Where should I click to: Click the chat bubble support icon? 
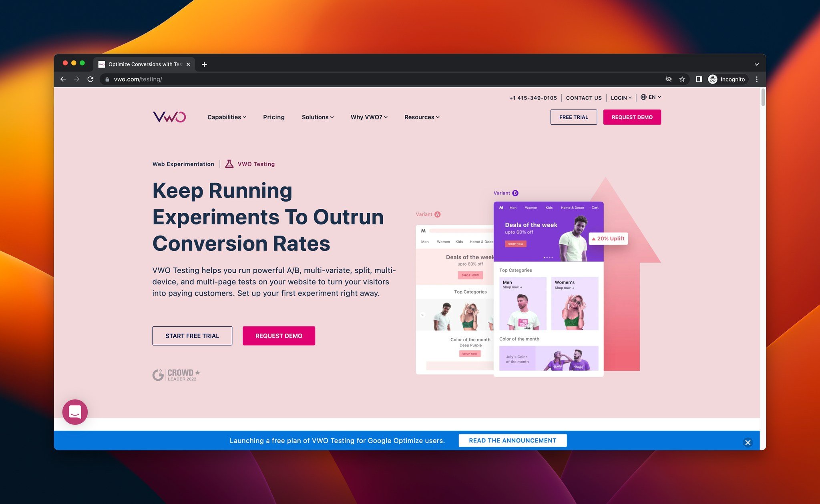click(x=74, y=410)
